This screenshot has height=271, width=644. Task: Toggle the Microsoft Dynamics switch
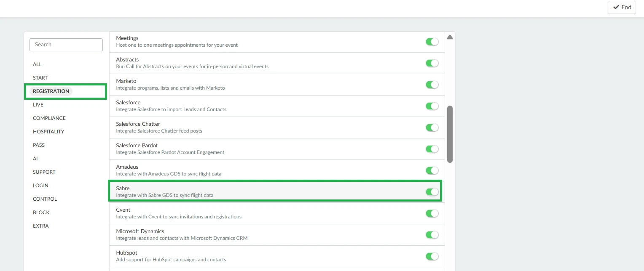[x=432, y=235]
